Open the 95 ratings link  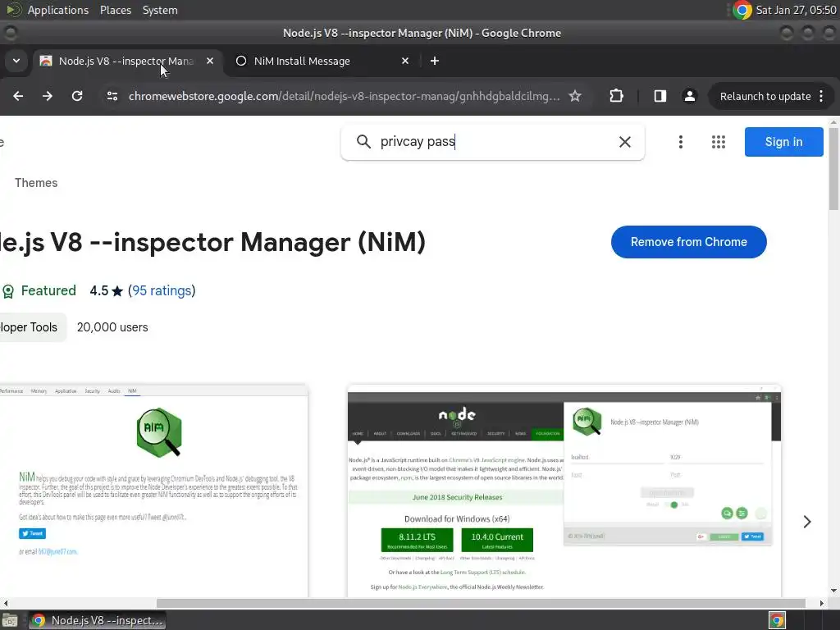point(162,291)
